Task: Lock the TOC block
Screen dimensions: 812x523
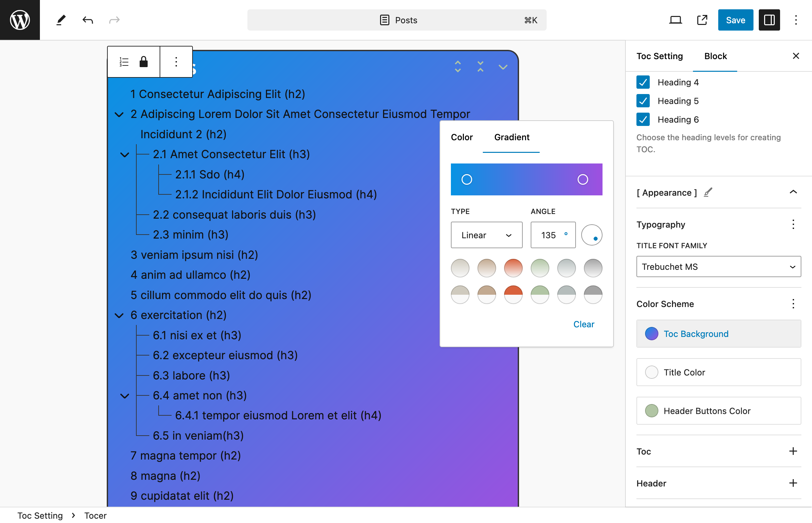Action: (143, 61)
